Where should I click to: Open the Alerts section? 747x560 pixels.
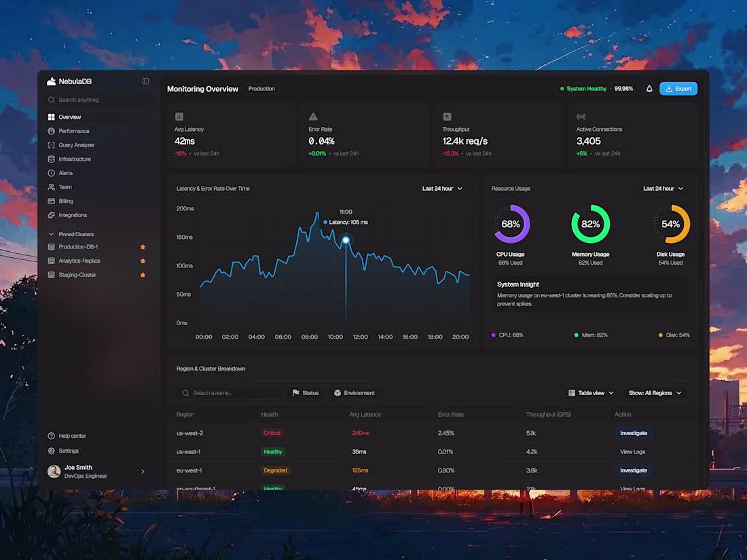click(97, 173)
